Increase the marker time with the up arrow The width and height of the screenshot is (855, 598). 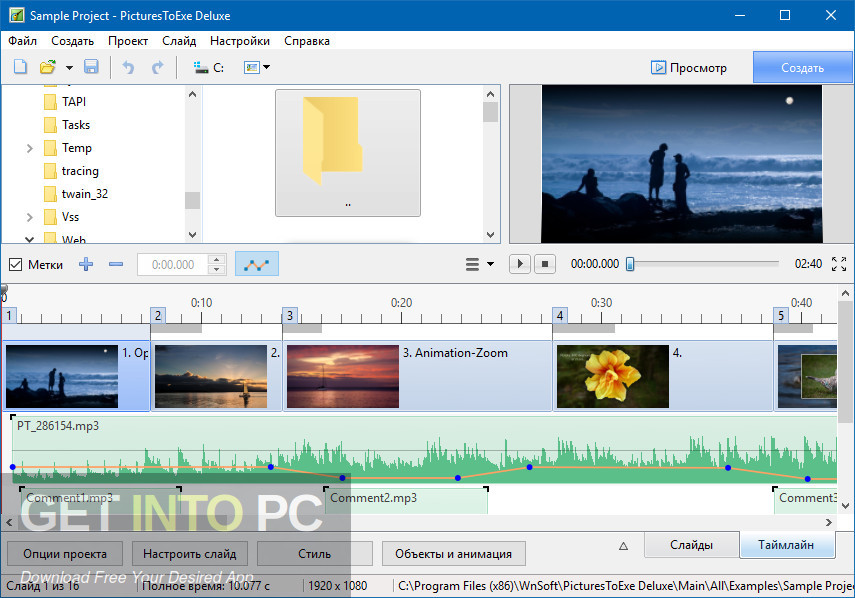[x=217, y=259]
